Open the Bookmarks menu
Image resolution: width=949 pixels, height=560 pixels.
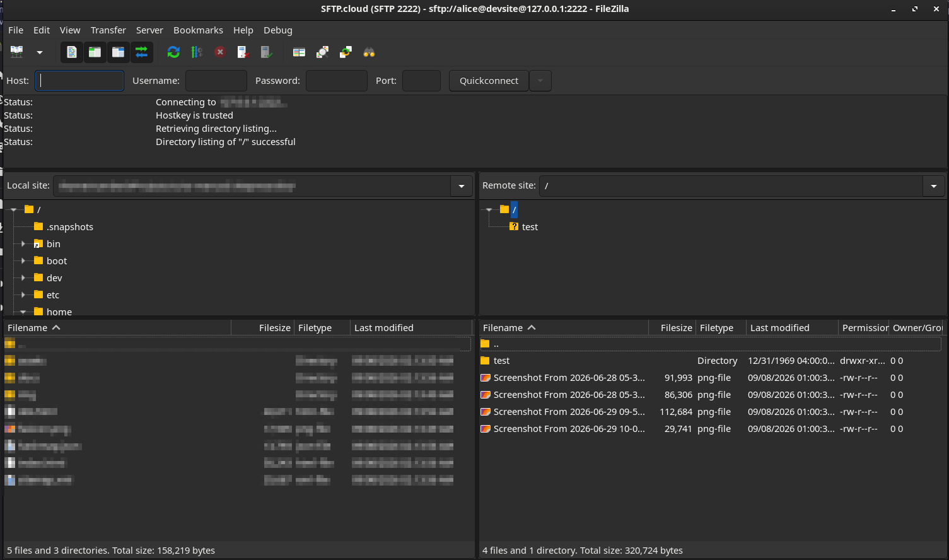coord(198,30)
